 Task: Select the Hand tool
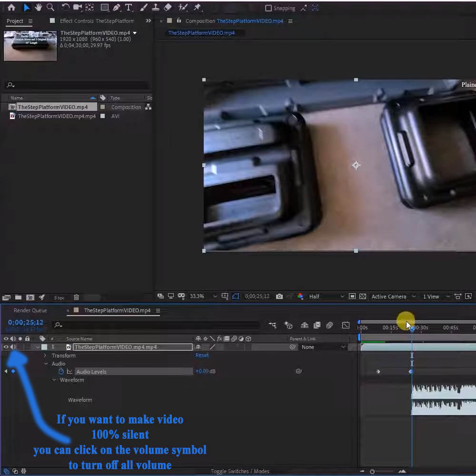[x=39, y=7]
